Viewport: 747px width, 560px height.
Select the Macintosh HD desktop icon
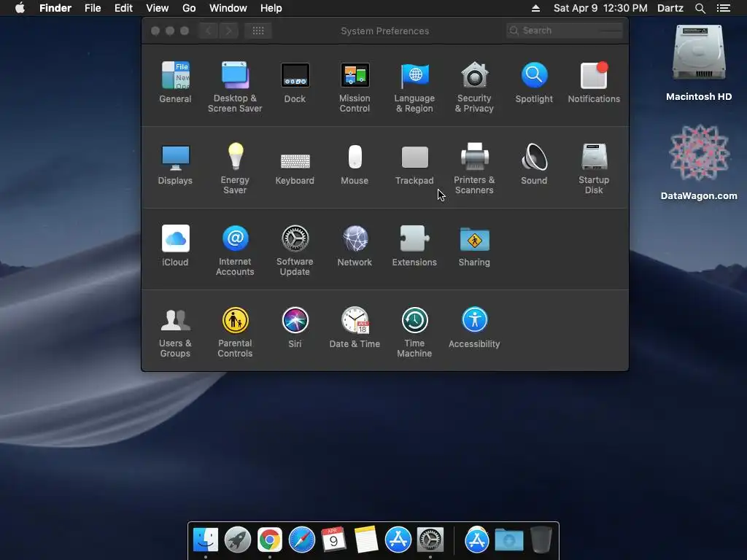click(x=699, y=63)
